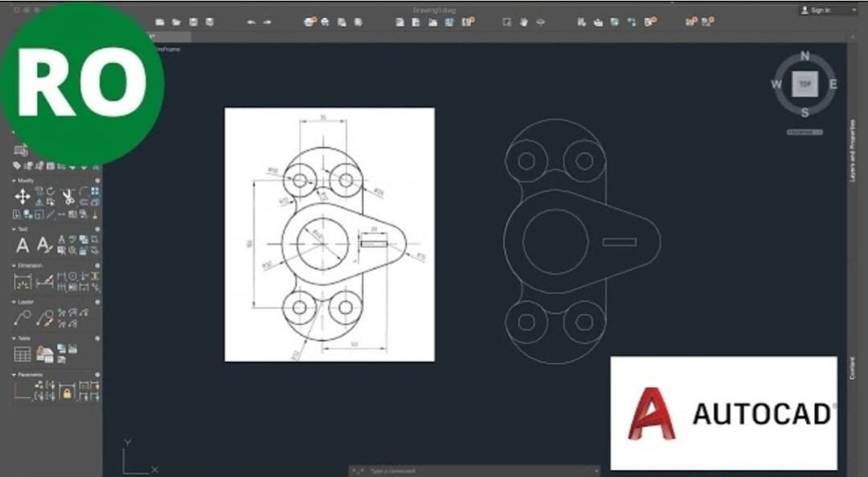Toggle the lock constraint in the Parametric panel
Image resolution: width=868 pixels, height=477 pixels.
click(66, 391)
